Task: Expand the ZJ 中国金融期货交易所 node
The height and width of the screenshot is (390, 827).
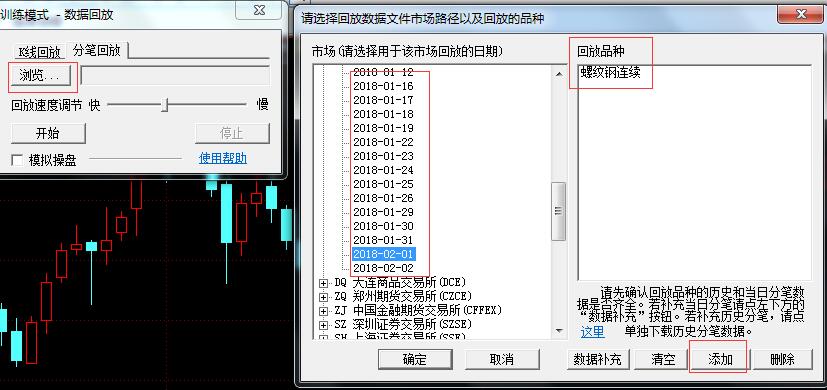Action: [323, 311]
